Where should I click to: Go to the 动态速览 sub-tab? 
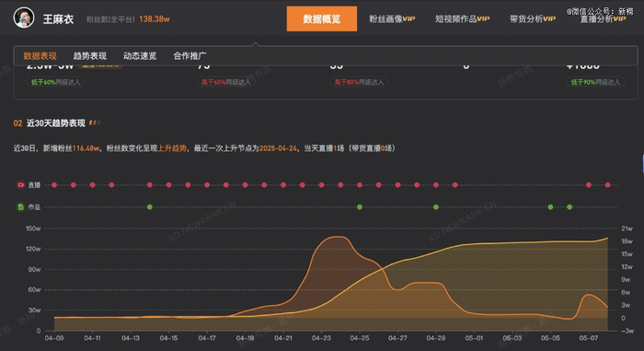coord(140,55)
